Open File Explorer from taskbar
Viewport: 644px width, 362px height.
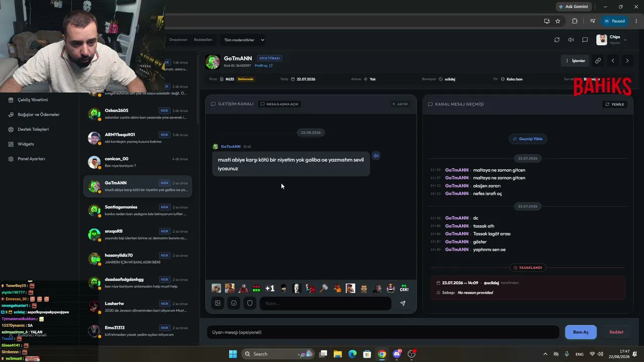pos(338,354)
